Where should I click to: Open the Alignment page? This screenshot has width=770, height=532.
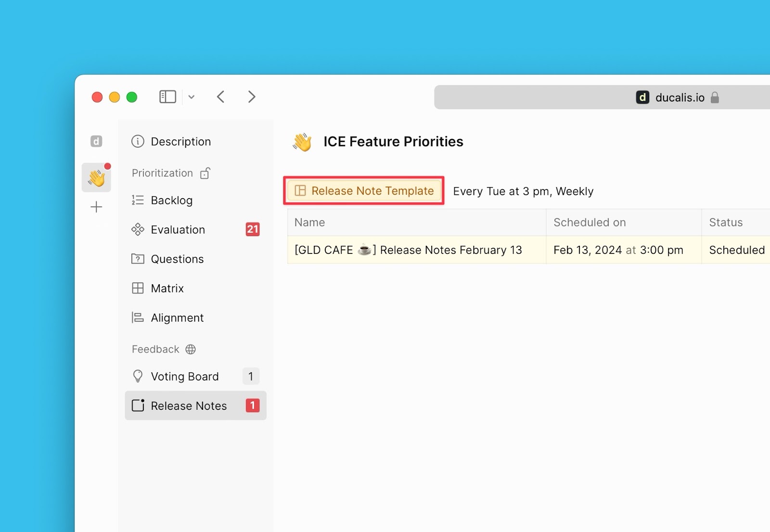click(177, 318)
